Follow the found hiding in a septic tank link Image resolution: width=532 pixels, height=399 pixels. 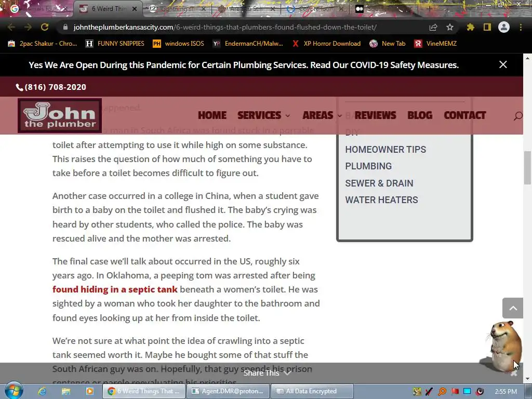point(115,289)
